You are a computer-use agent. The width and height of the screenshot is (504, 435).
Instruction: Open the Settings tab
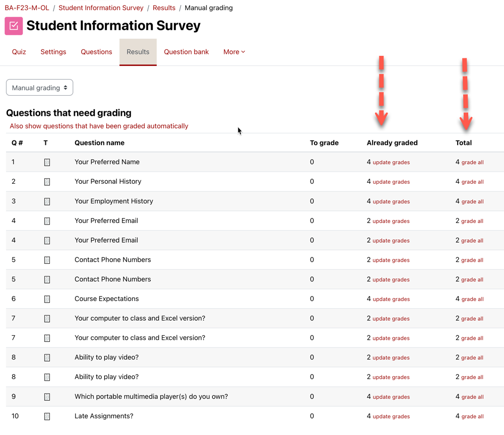pyautogui.click(x=53, y=52)
